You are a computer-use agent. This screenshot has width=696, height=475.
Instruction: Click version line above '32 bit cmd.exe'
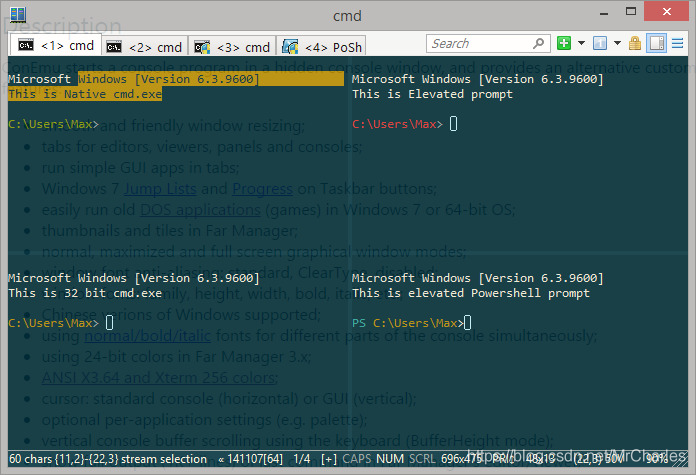134,278
